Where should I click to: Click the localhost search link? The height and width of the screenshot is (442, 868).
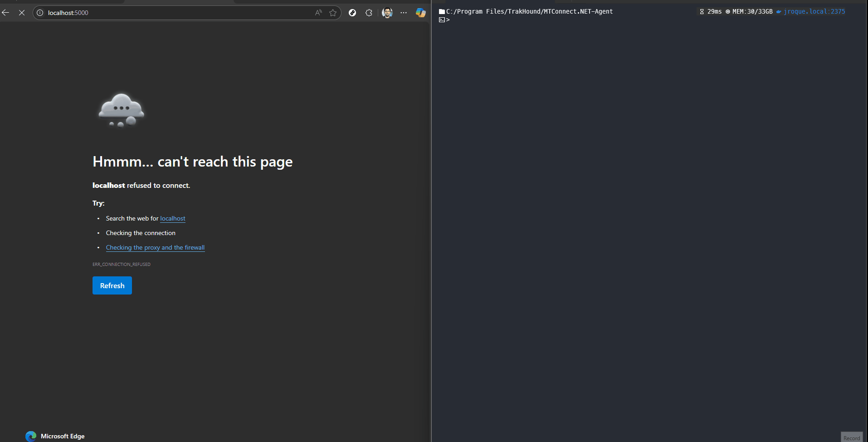tap(173, 218)
